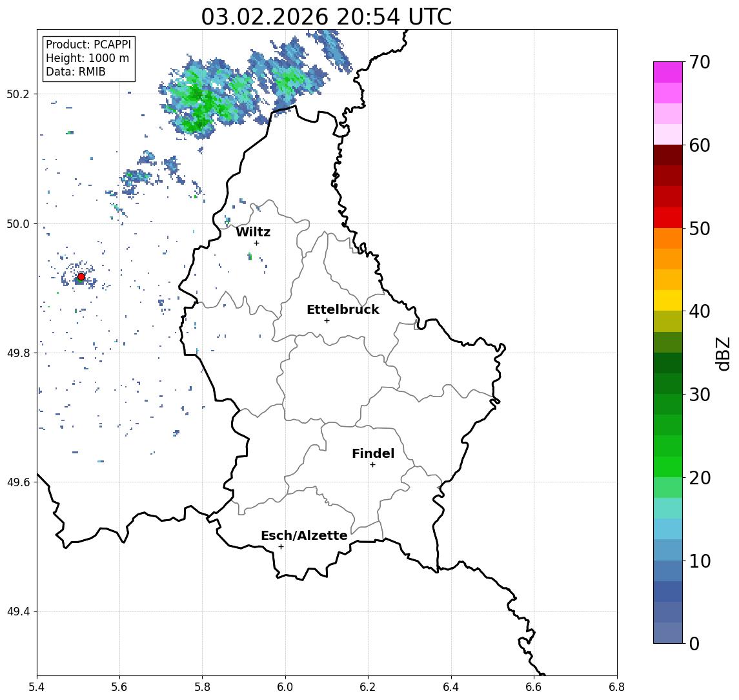Click latitude axis label 49.8

[x=18, y=353]
